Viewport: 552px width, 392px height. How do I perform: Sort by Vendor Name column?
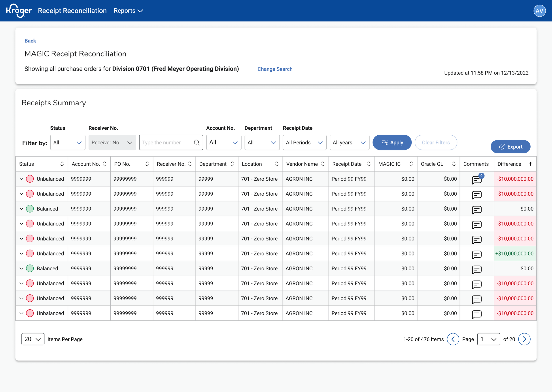pos(322,164)
